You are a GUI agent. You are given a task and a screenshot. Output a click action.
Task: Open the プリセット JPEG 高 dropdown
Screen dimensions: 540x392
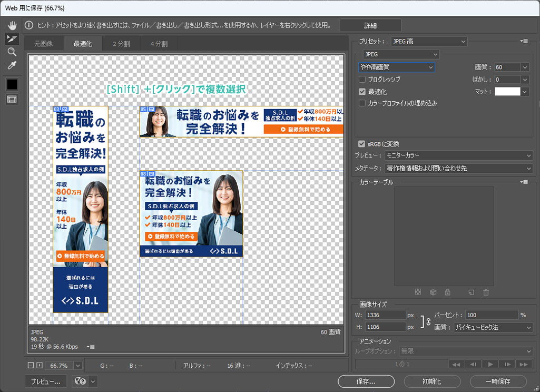point(429,41)
